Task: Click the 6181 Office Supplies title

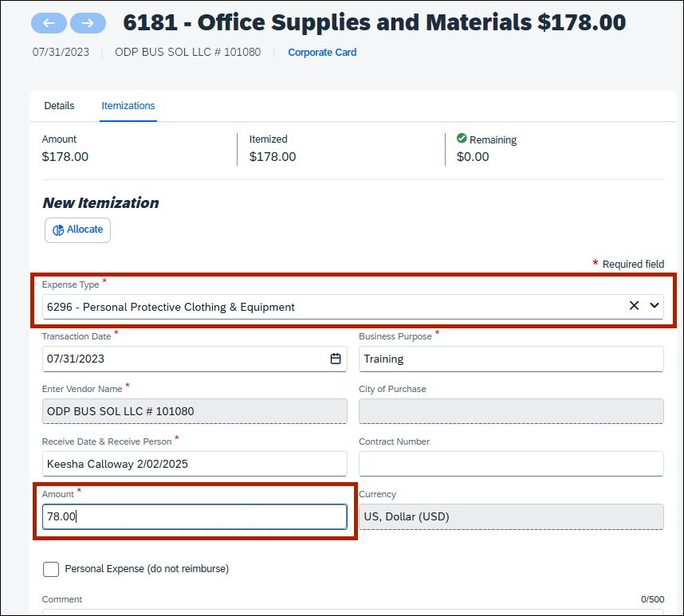Action: (374, 22)
